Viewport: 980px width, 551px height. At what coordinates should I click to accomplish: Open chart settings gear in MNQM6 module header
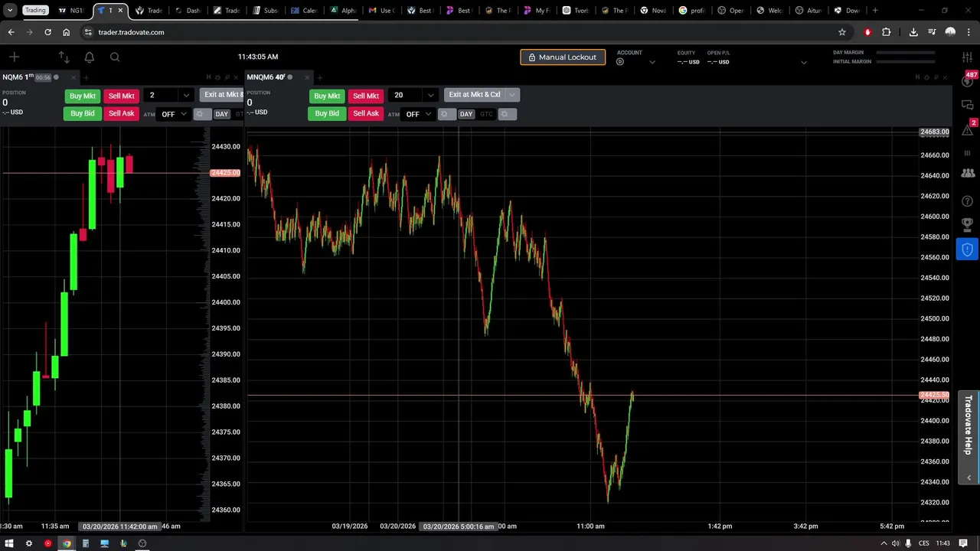926,77
